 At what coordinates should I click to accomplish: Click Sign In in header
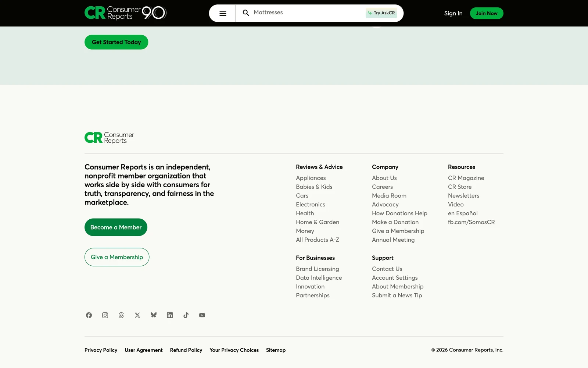click(x=453, y=13)
